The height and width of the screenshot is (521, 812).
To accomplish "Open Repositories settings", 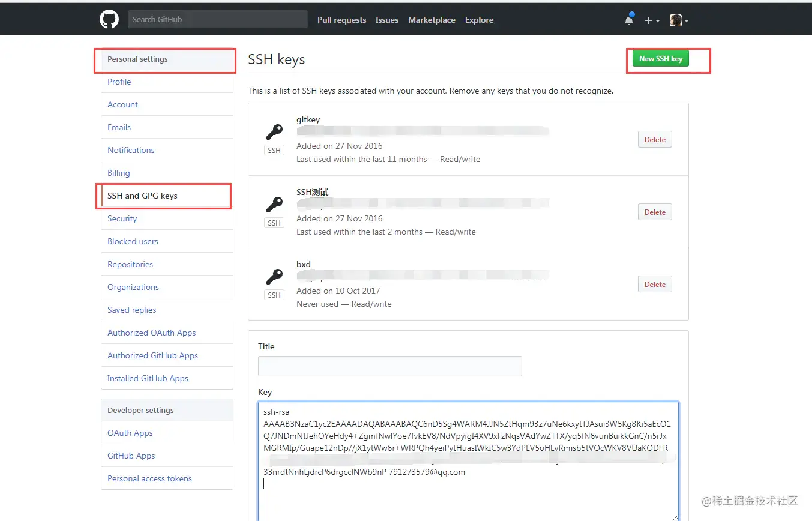I will [167, 264].
